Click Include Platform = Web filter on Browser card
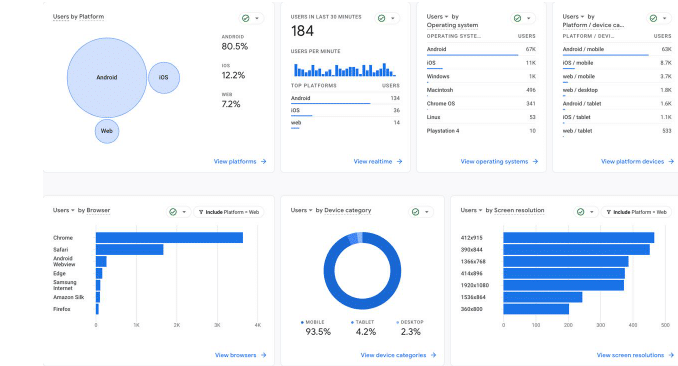 [228, 212]
